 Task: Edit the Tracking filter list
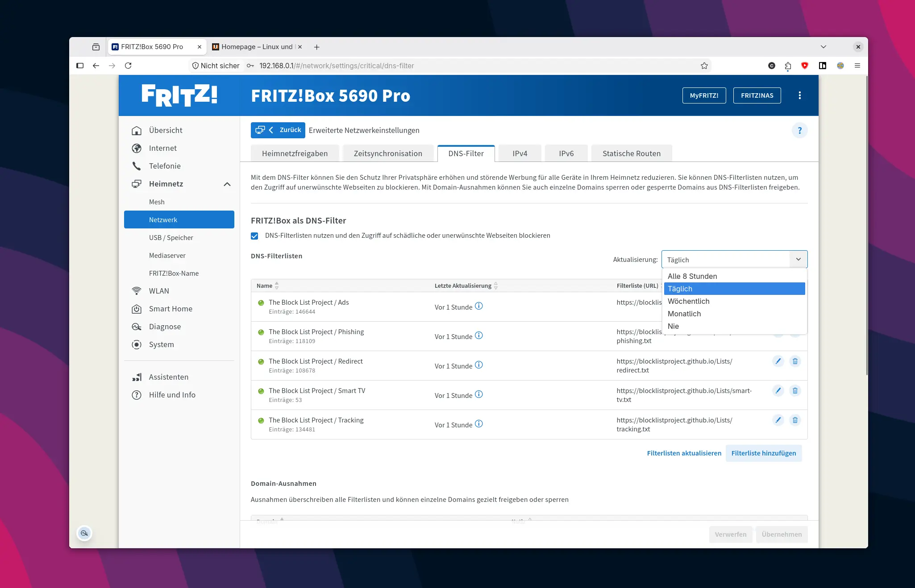[778, 420]
